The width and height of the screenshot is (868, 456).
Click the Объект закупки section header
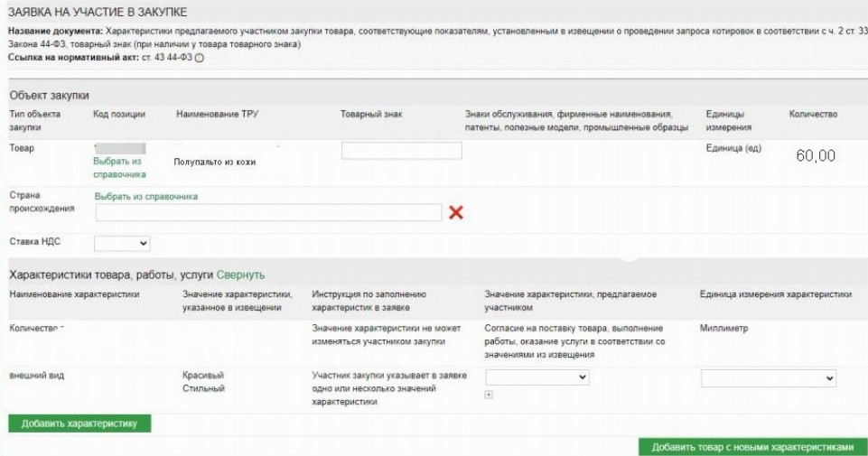click(50, 96)
